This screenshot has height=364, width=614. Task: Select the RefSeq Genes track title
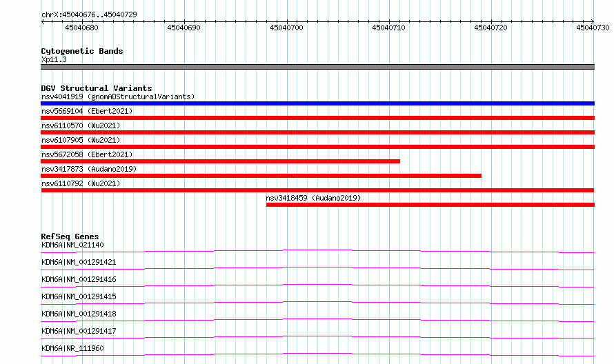click(x=70, y=236)
